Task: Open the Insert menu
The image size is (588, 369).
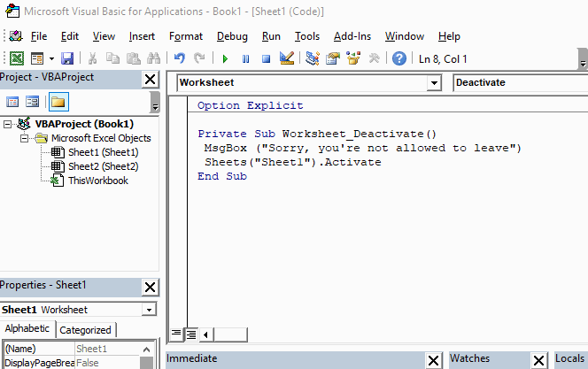Action: pos(142,36)
